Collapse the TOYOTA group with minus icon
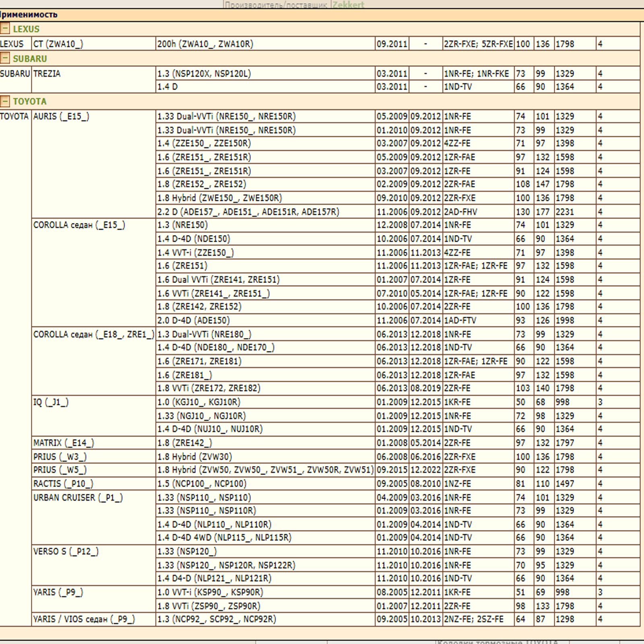644x644 pixels. click(x=5, y=101)
